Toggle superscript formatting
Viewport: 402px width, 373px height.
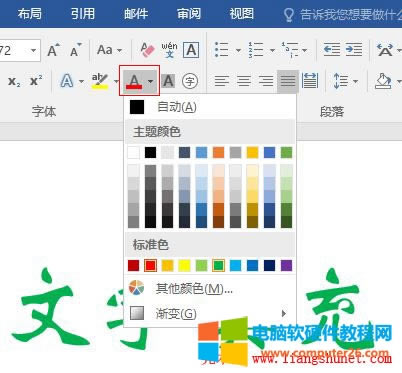(36, 81)
